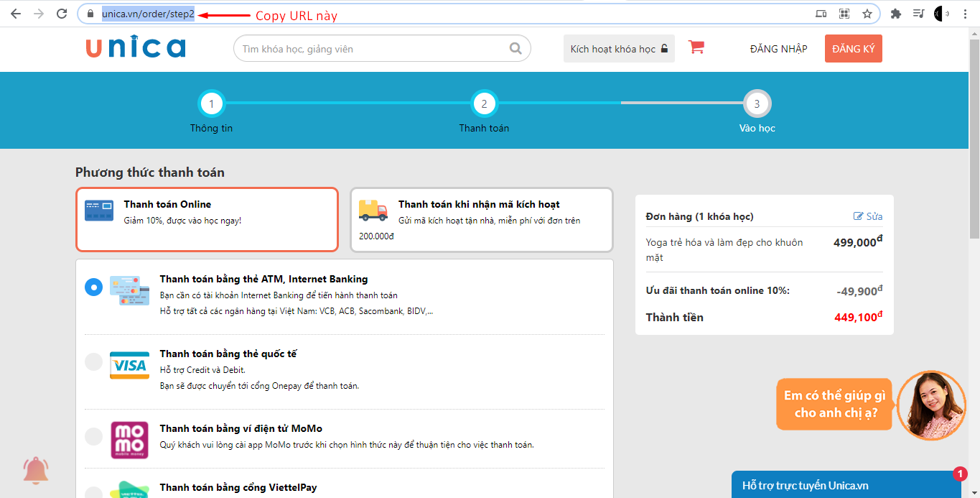
Task: Click the Thanh toán bằng thẻ quốc tế title
Action: (228, 354)
